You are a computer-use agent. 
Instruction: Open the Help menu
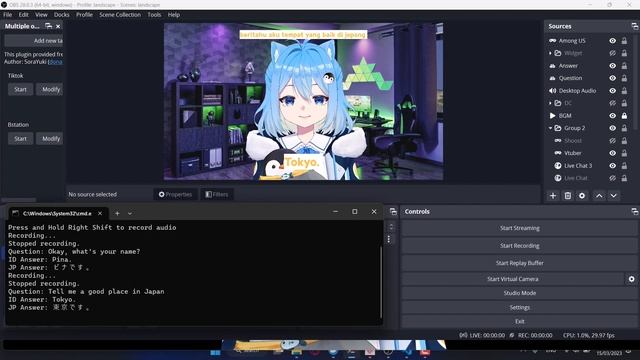click(174, 15)
